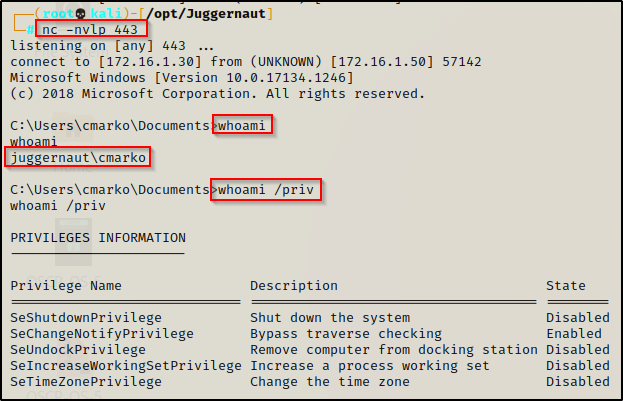This screenshot has width=623, height=401.
Task: Select the SeUndockPrivilege entry
Action: click(78, 350)
